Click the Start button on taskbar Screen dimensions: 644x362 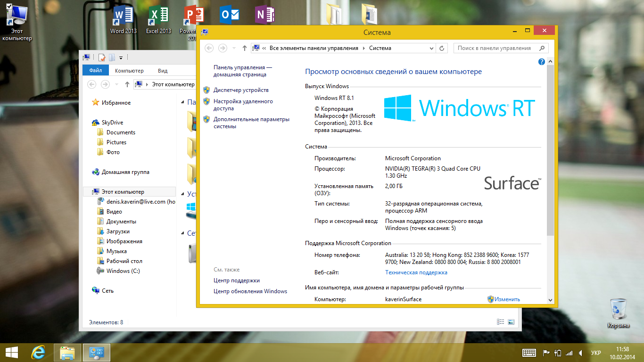point(12,352)
